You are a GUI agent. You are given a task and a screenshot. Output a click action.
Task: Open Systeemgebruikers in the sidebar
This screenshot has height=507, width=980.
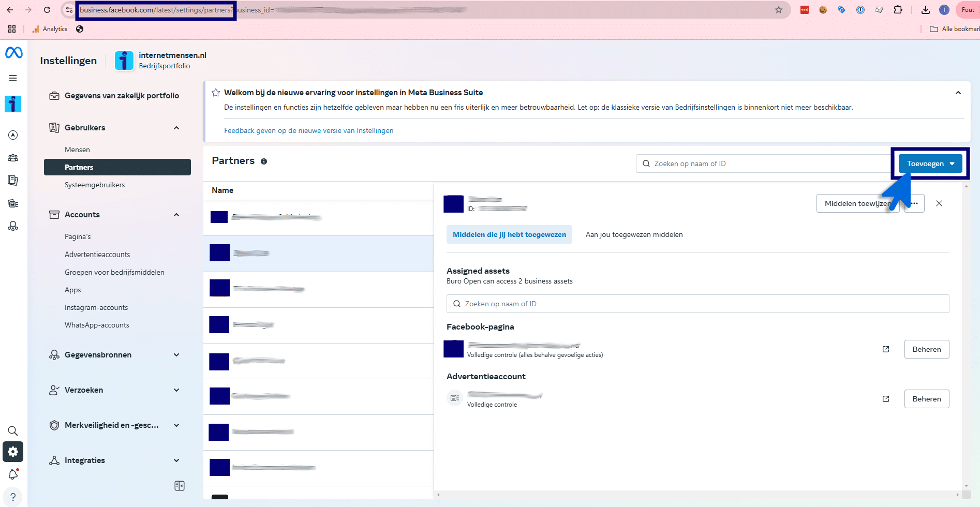pos(95,185)
